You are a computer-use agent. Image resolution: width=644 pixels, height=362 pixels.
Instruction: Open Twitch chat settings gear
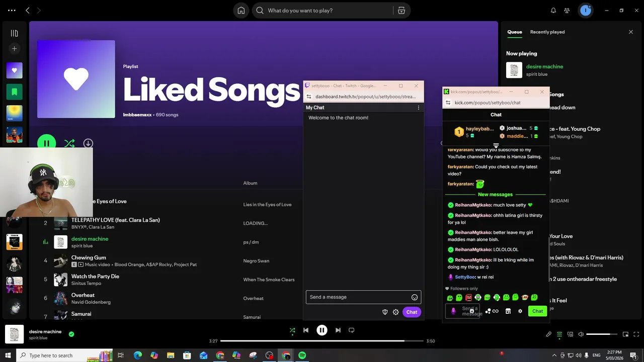click(x=396, y=312)
